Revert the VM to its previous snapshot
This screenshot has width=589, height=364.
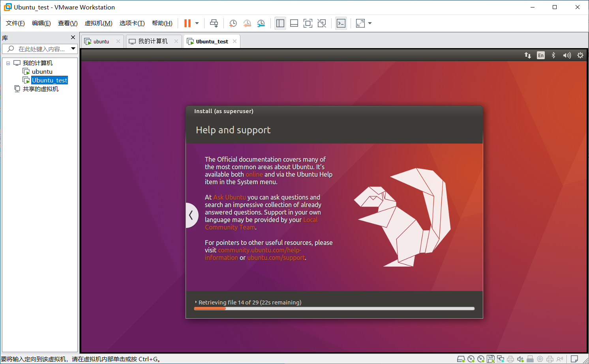(247, 23)
